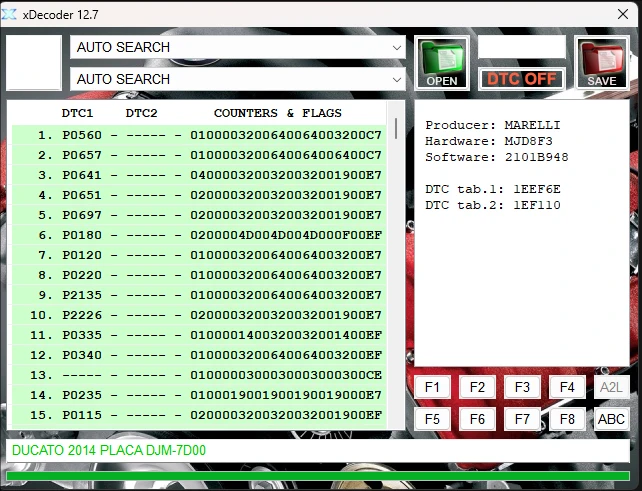Click the F8 function button
Viewport: 642px width, 491px height.
567,419
